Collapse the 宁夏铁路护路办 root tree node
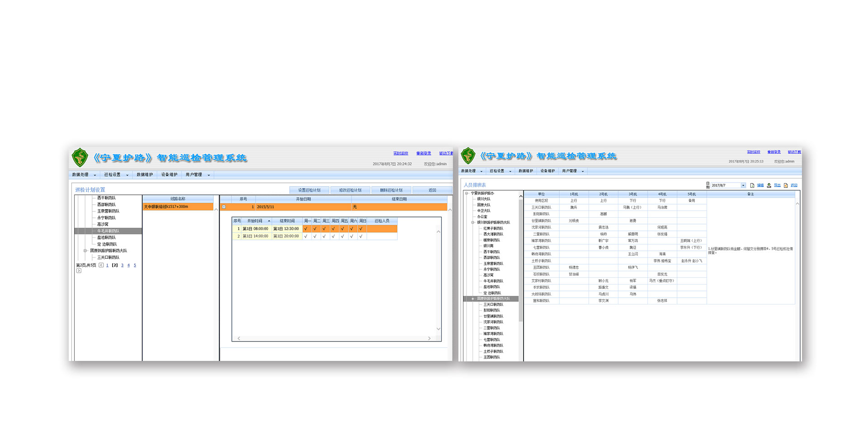This screenshot has width=868, height=426. point(467,193)
